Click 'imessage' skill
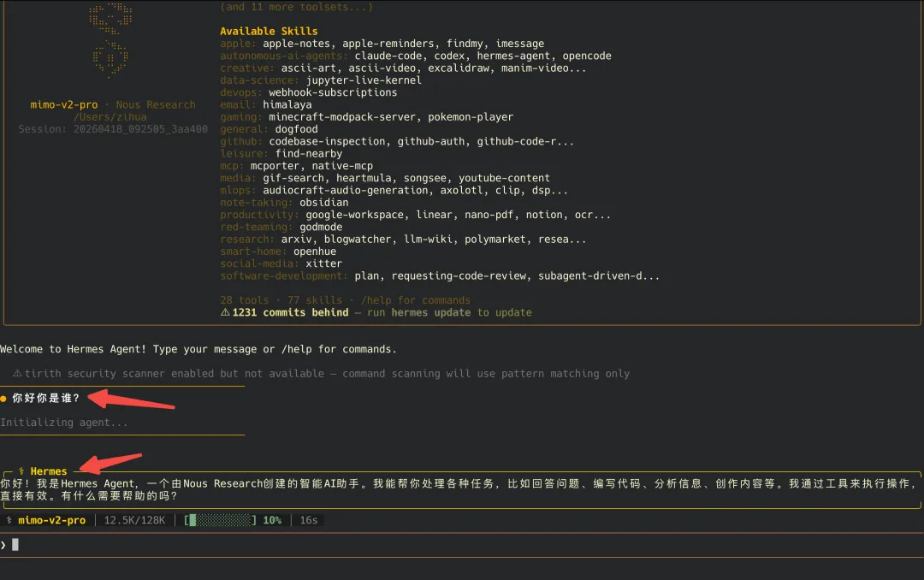This screenshot has height=580, width=924. point(520,44)
